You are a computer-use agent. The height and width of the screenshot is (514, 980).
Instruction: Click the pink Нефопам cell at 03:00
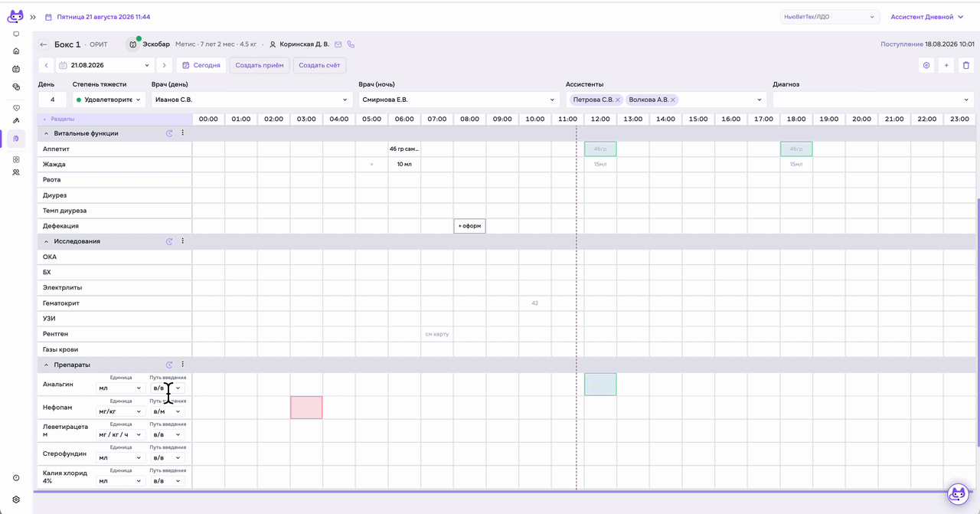[x=306, y=408]
